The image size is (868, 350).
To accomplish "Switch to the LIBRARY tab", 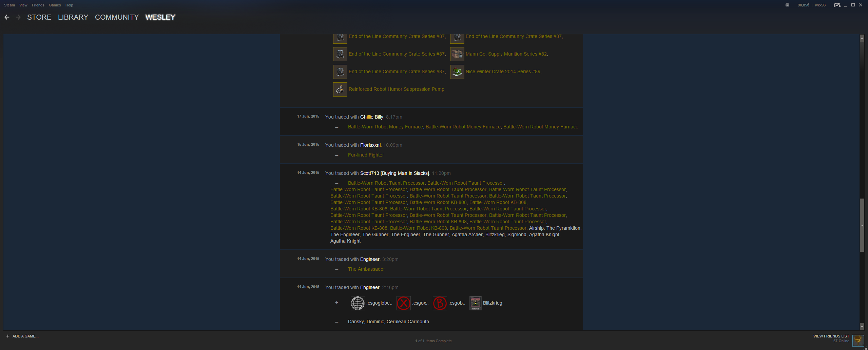I will tap(73, 17).
